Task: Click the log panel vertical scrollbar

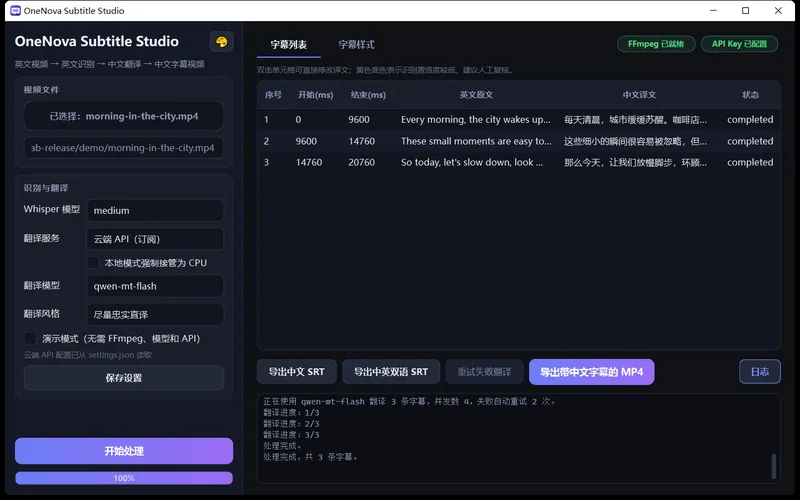Action: tap(774, 466)
